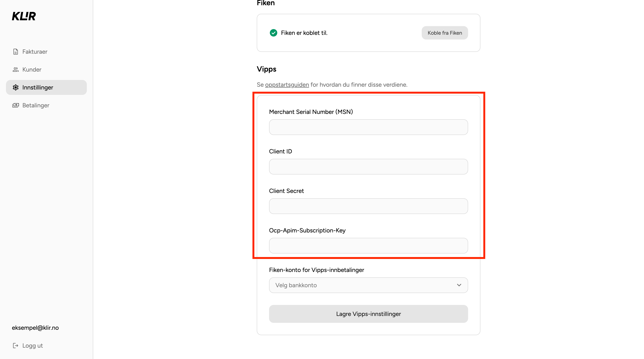Select Innstillinger in sidebar
This screenshot has width=644, height=359.
point(46,87)
